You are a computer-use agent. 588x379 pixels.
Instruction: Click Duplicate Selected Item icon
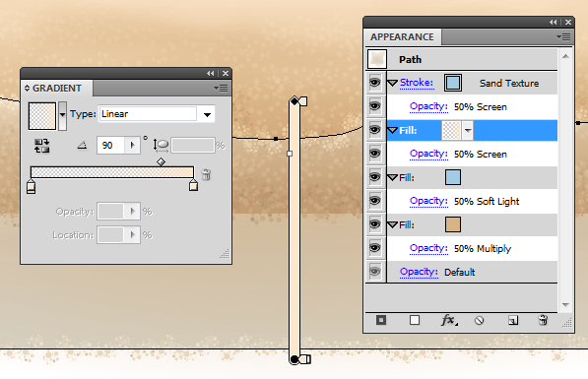tap(512, 320)
